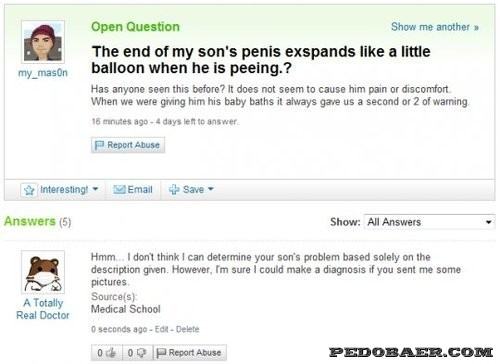Delete the posted answer

(x=187, y=329)
